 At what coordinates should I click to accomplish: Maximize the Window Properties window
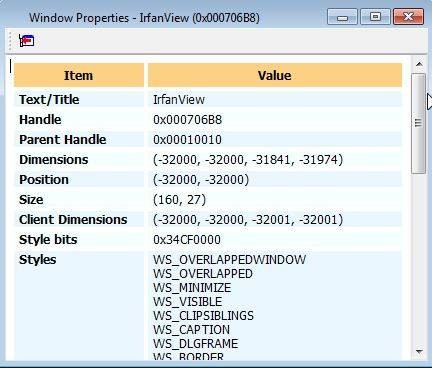click(x=375, y=17)
